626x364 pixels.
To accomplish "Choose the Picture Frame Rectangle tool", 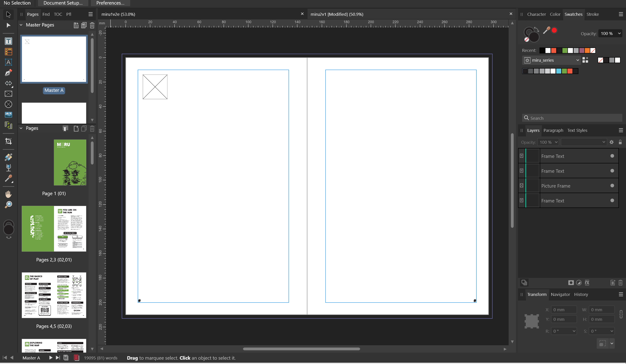I will pyautogui.click(x=8, y=94).
